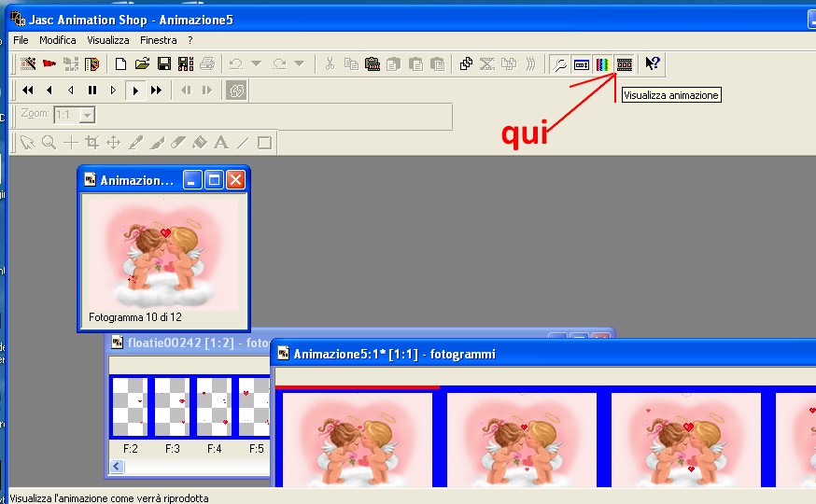The height and width of the screenshot is (504, 816).
Task: Rewind to first frame button
Action: pyautogui.click(x=28, y=90)
